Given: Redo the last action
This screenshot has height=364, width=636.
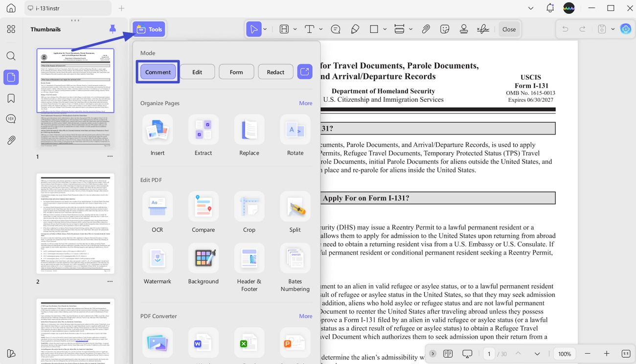Looking at the screenshot, I should click(x=582, y=29).
